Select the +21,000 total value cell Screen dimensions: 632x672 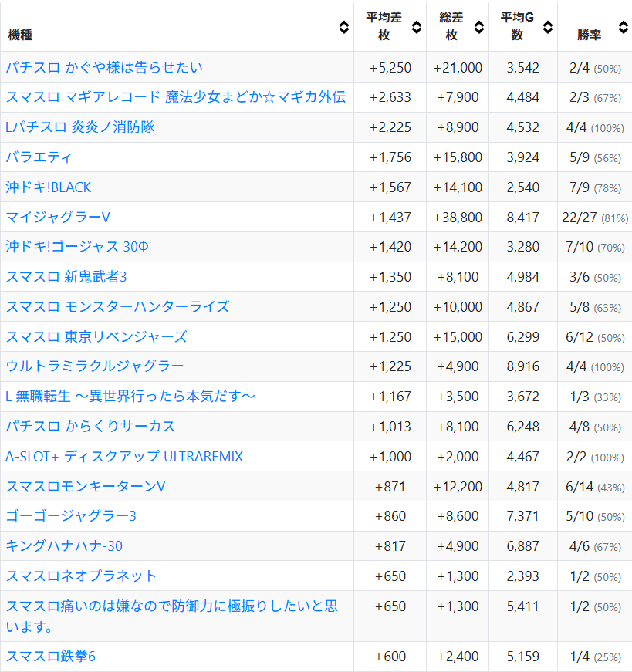[x=458, y=68]
